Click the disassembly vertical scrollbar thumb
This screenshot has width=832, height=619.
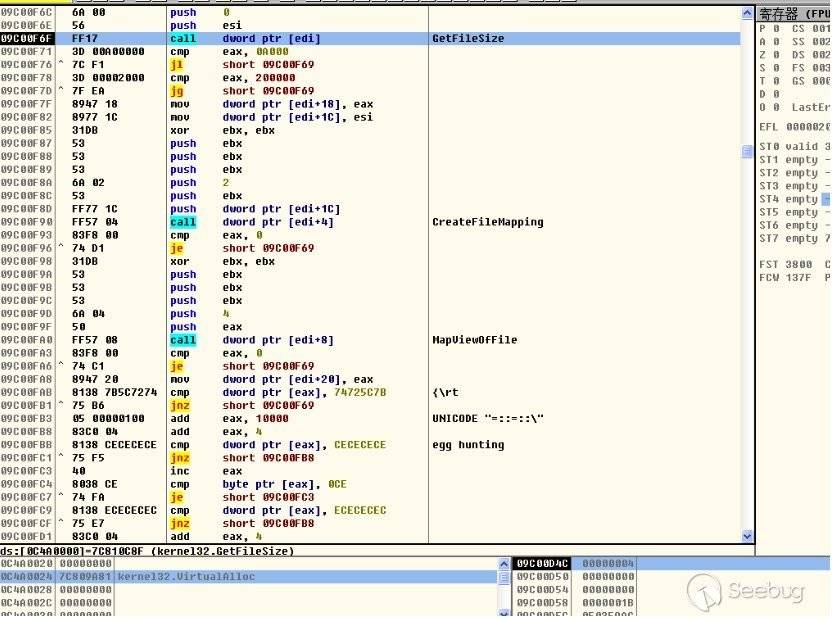coord(747,151)
